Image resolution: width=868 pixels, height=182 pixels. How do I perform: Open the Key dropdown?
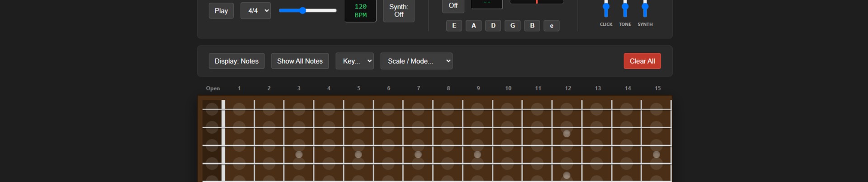(x=355, y=61)
